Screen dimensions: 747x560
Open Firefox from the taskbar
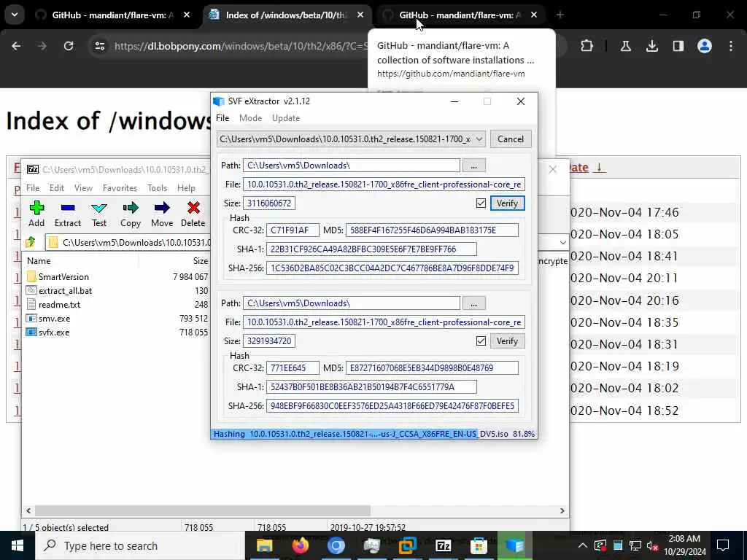tap(300, 545)
